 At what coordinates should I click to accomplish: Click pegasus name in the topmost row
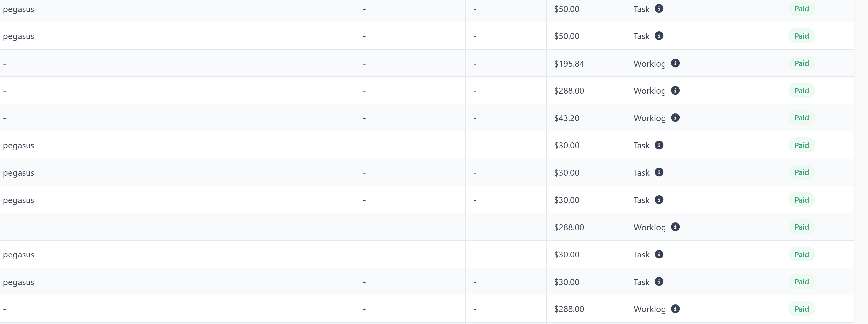click(19, 9)
